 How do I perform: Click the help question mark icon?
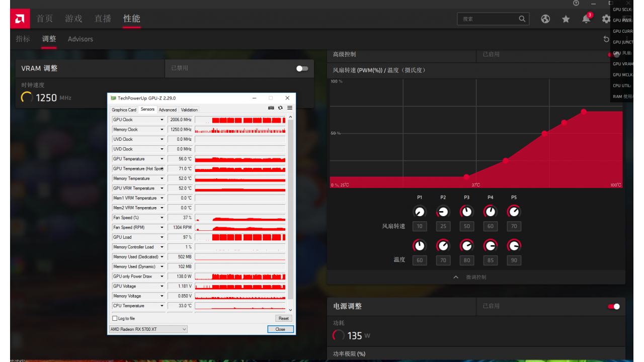(x=576, y=3)
